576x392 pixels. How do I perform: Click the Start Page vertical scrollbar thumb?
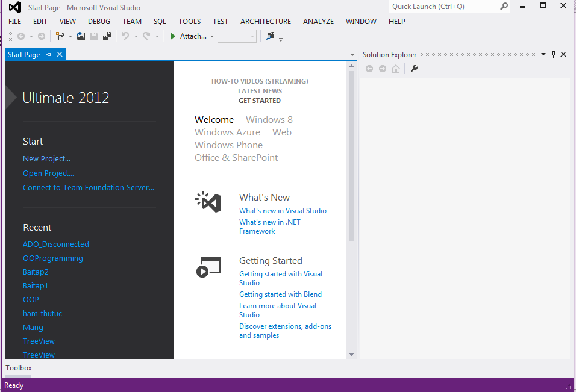[351, 156]
